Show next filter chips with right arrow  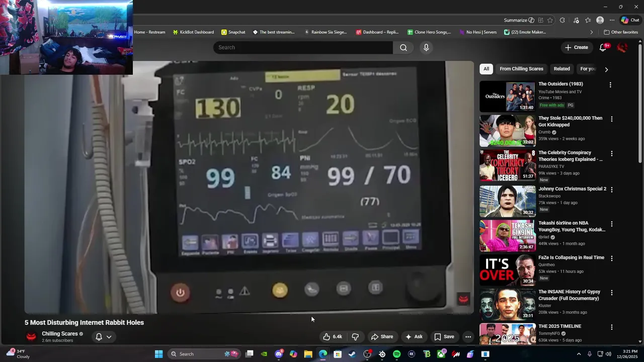point(606,69)
